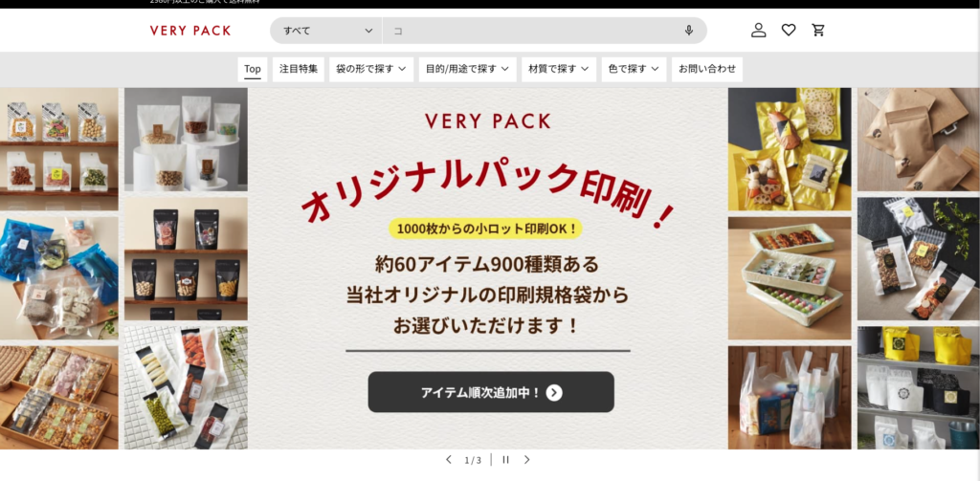This screenshot has height=481, width=980.
Task: Open 注目特集 menu item
Action: click(x=299, y=70)
